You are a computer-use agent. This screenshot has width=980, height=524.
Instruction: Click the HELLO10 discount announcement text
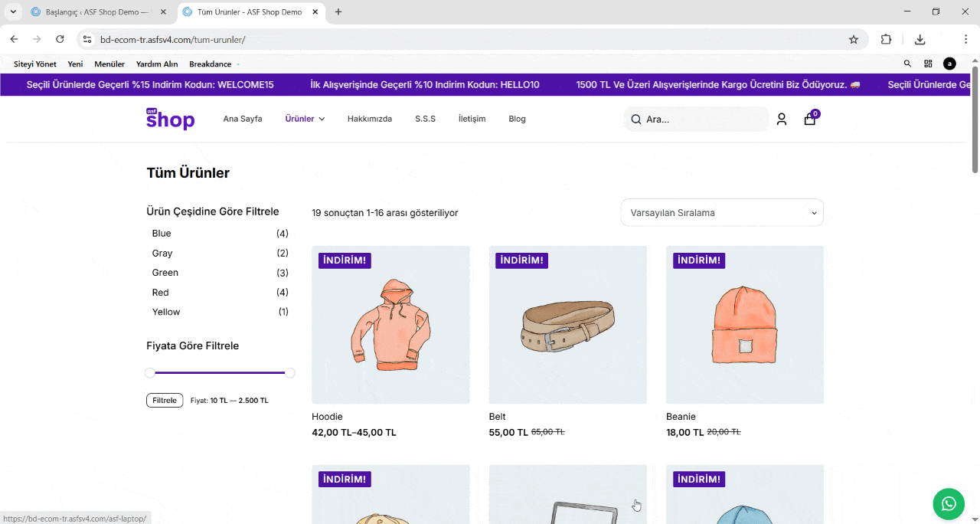point(425,85)
